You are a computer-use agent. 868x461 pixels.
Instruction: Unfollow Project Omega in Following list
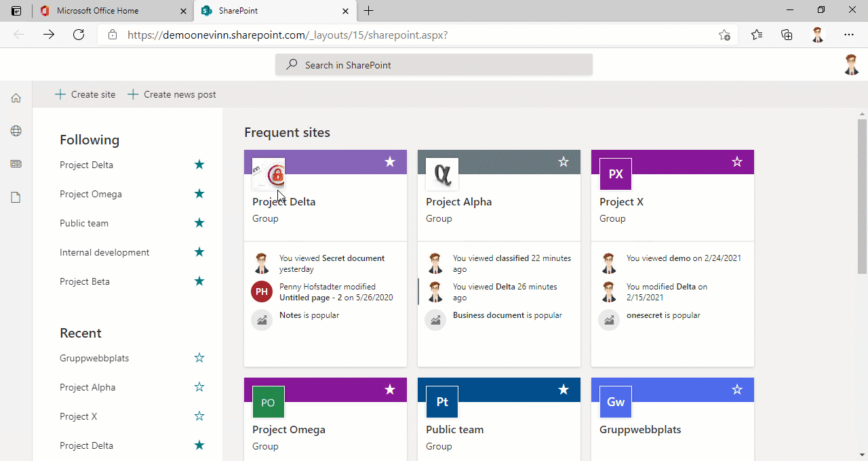point(199,194)
